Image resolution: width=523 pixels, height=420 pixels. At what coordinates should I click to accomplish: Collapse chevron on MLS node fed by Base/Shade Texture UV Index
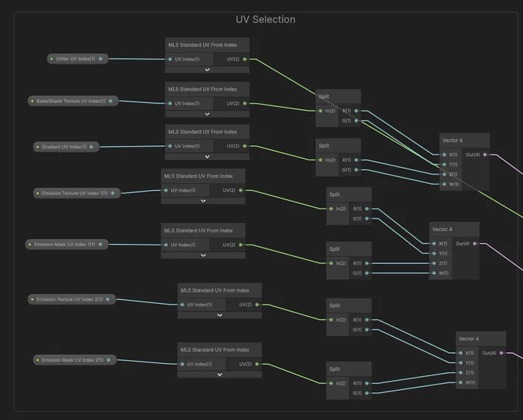(207, 114)
